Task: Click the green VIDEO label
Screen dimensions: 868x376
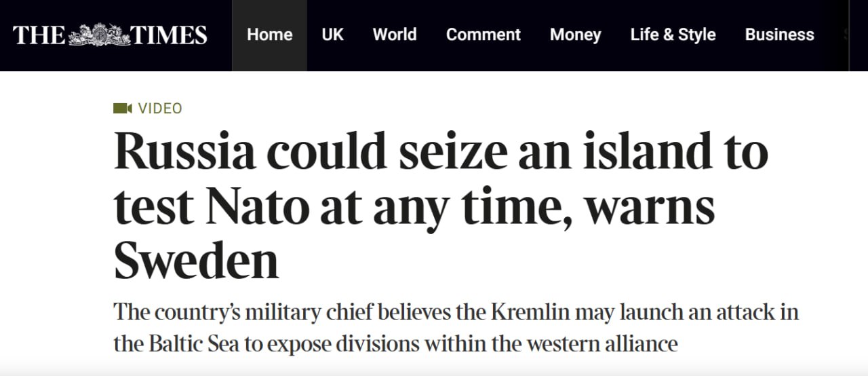Action: 160,109
